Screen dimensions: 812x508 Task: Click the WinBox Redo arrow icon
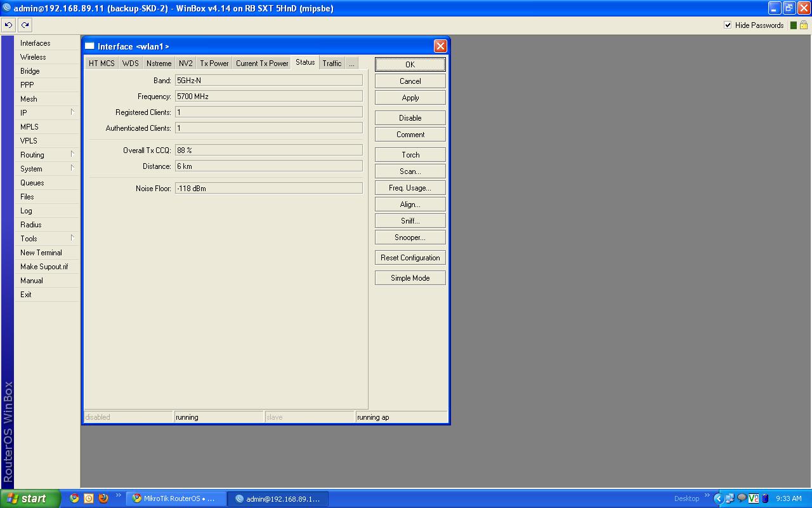(25, 25)
